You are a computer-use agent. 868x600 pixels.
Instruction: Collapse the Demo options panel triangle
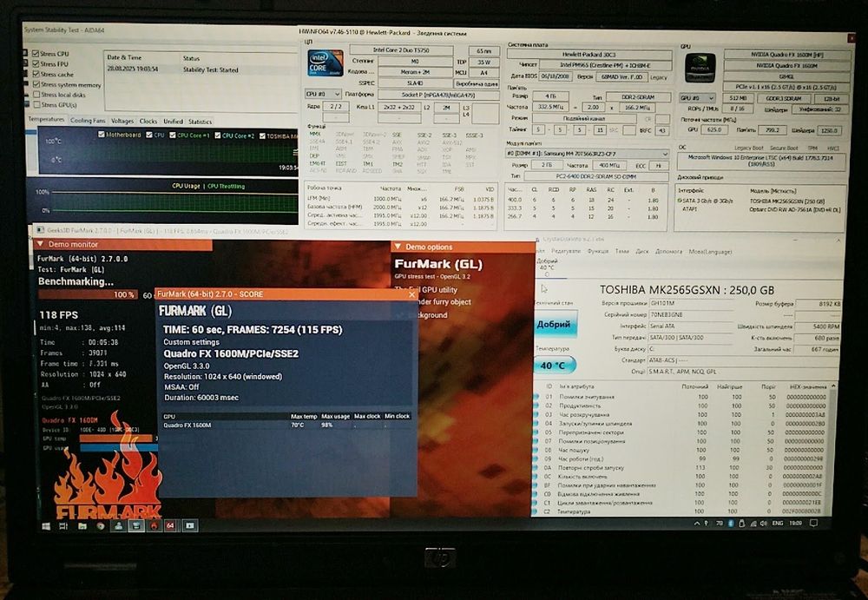tap(397, 247)
